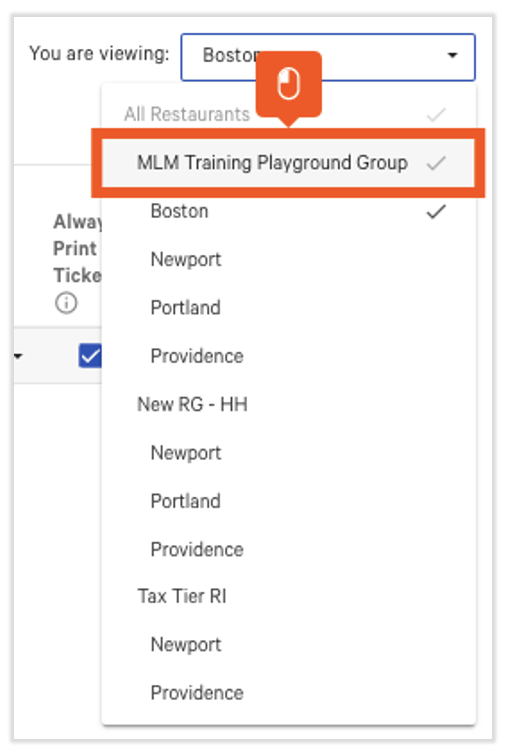Click the checkmark beside Boston option
The height and width of the screenshot is (752, 508).
coord(436,212)
